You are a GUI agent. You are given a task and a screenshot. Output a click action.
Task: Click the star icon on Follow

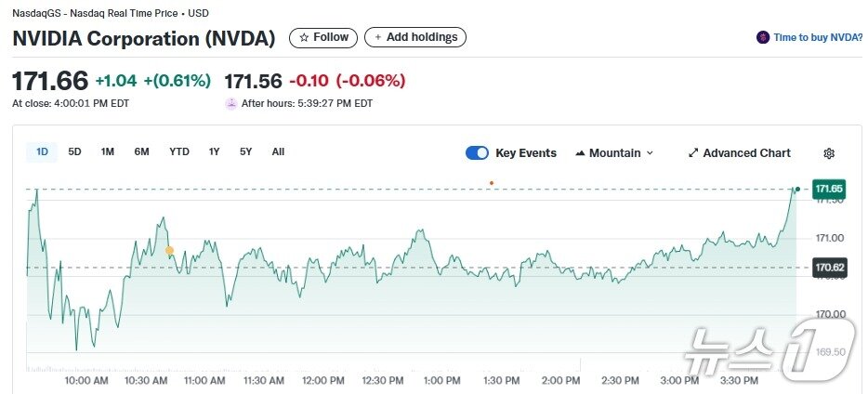pos(304,38)
